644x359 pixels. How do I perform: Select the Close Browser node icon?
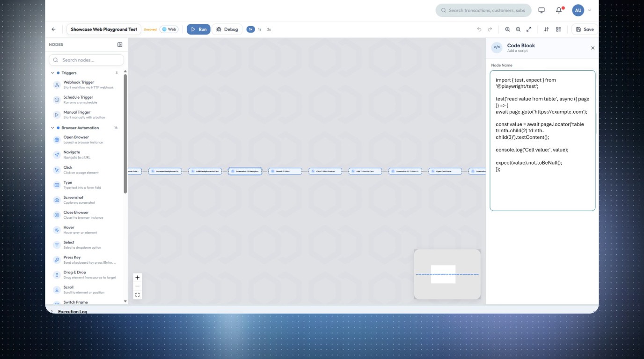[57, 215]
